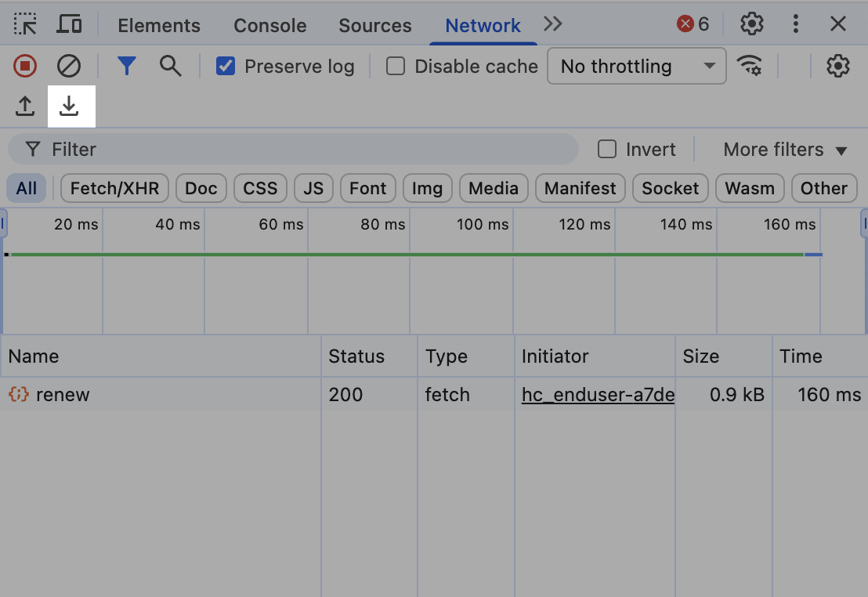Screen dimensions: 868x597
Task: Sort requests by the Name column
Action: click(161, 356)
